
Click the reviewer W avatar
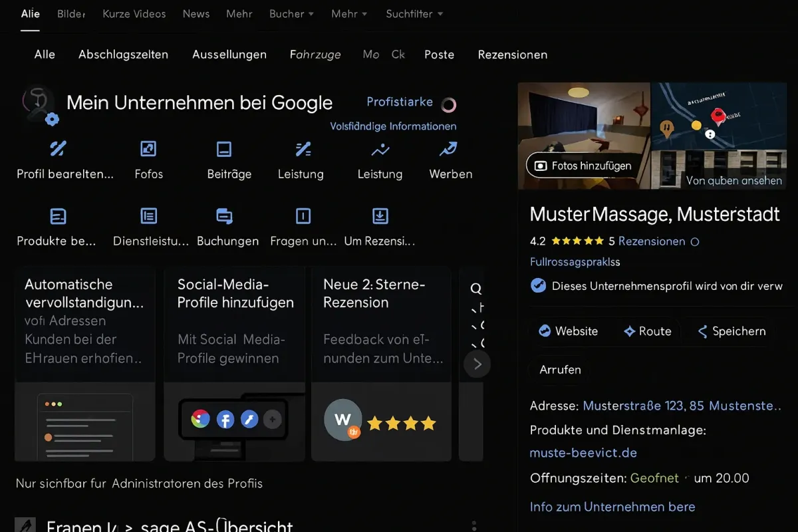(343, 419)
